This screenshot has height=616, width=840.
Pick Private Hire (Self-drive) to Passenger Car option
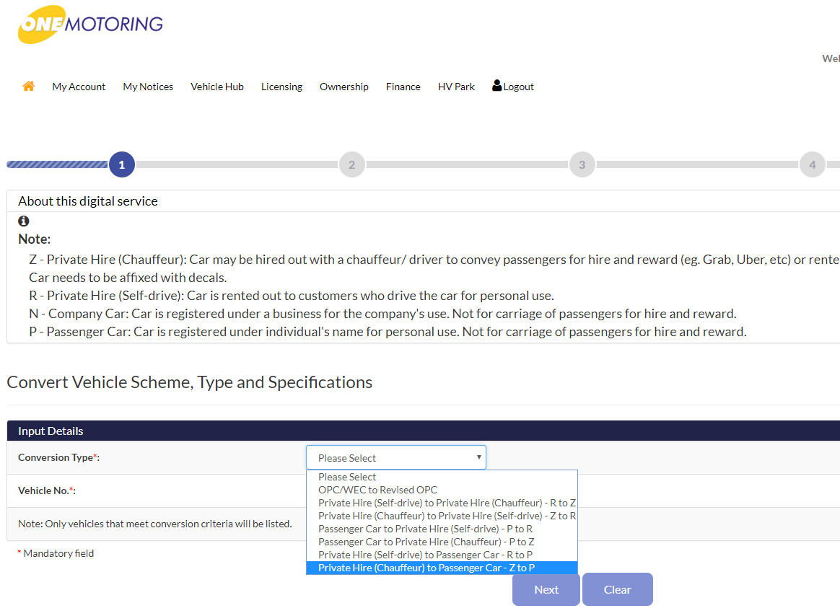click(425, 555)
